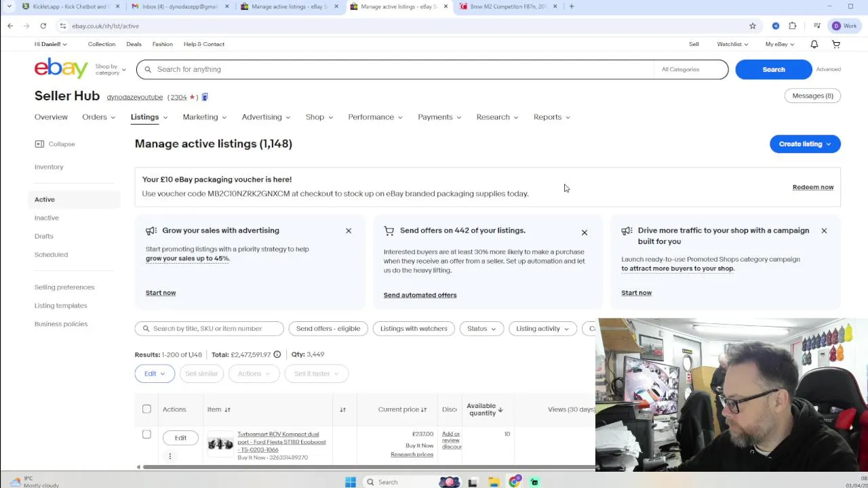
Task: Open the Advanced search link
Action: point(828,69)
